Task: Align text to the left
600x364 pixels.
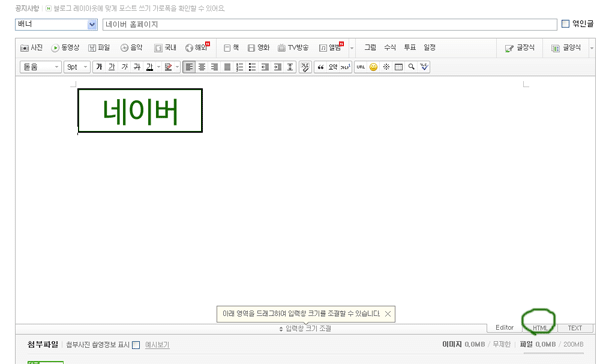Action: 189,67
